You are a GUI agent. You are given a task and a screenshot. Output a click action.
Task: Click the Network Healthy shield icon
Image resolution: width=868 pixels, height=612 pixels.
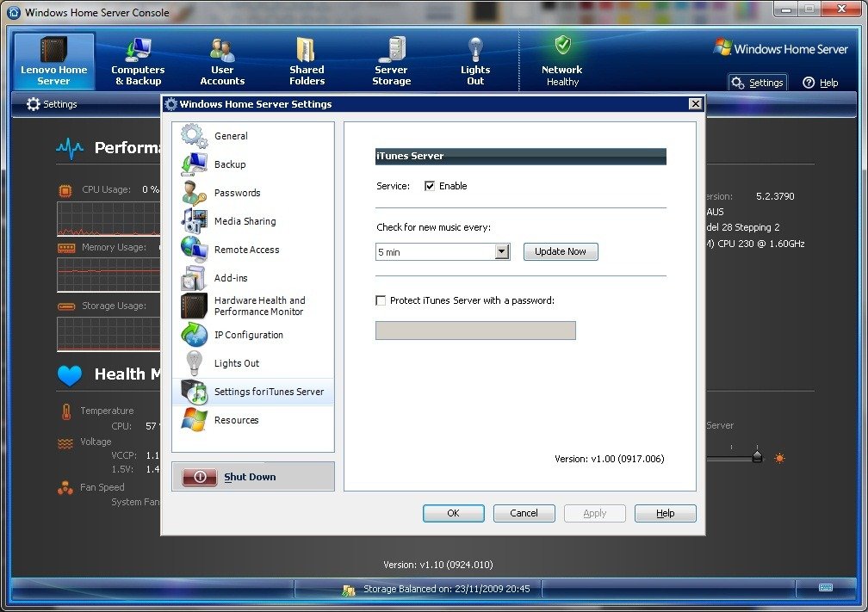[x=562, y=46]
